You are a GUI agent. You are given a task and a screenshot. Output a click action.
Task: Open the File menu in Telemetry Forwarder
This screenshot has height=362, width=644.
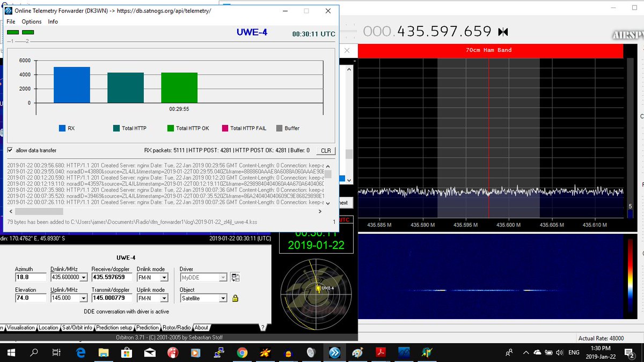pyautogui.click(x=11, y=21)
